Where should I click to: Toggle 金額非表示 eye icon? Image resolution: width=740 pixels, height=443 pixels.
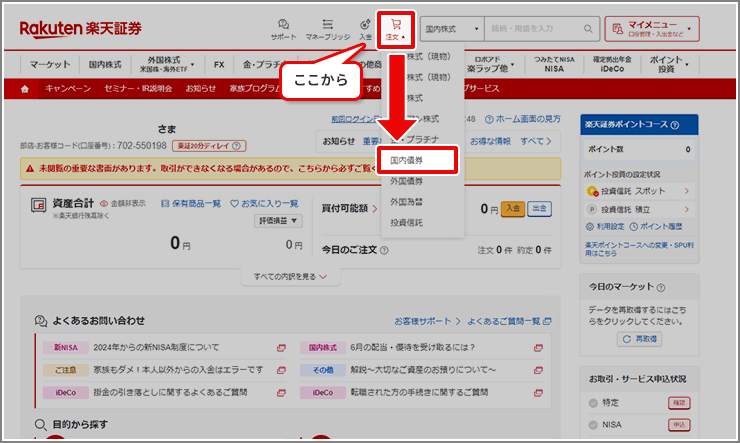click(104, 203)
